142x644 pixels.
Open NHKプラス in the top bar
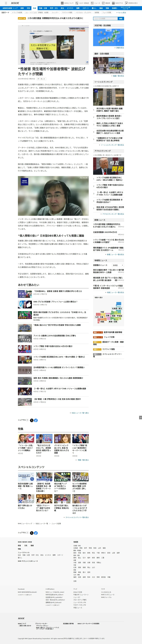point(117,3)
